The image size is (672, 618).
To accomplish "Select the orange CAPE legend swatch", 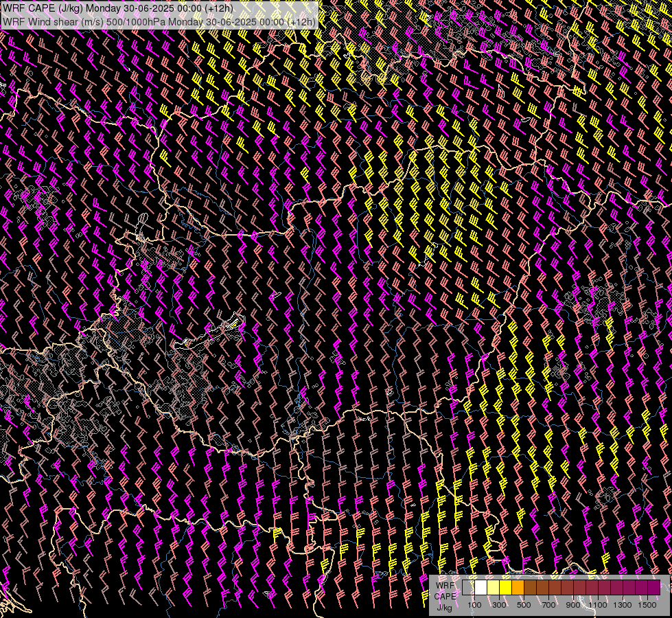I will coord(518,587).
